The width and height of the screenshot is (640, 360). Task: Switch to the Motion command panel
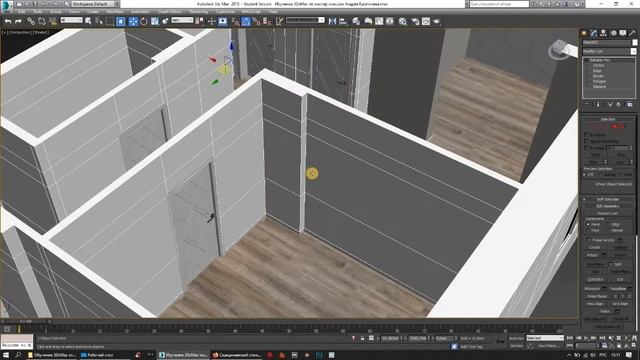(x=613, y=33)
